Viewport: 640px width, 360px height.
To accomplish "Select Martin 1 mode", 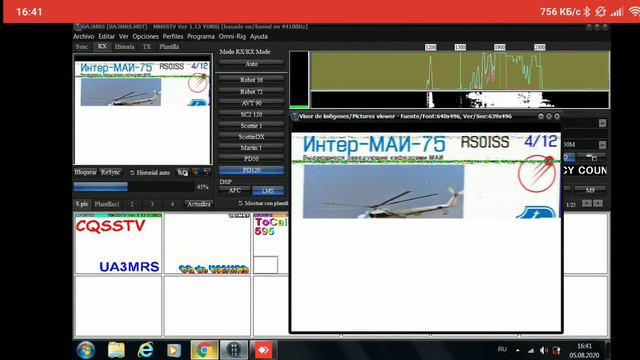I will point(251,147).
